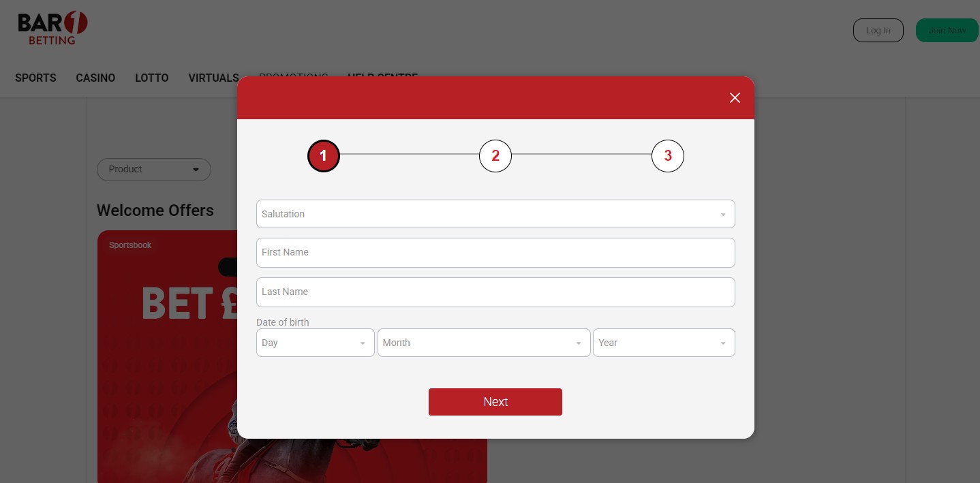The height and width of the screenshot is (483, 980).
Task: Click the Month dropdown chevron
Action: 579,343
